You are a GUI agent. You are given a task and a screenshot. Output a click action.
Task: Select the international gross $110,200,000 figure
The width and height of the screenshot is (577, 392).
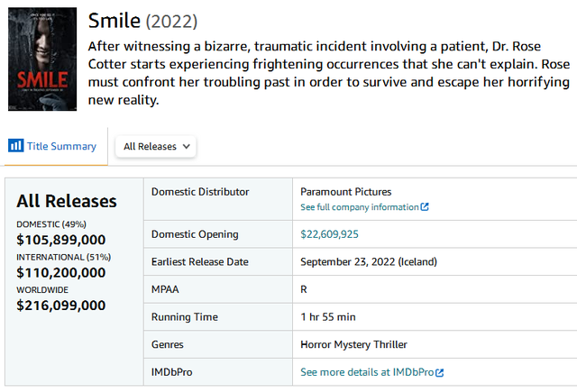click(x=61, y=272)
